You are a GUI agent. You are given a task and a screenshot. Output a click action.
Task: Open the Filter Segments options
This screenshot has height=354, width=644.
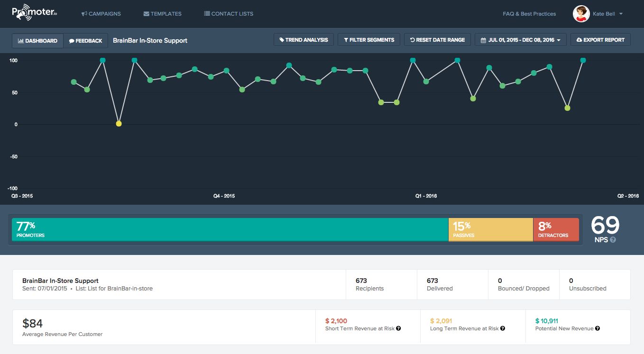pos(369,40)
